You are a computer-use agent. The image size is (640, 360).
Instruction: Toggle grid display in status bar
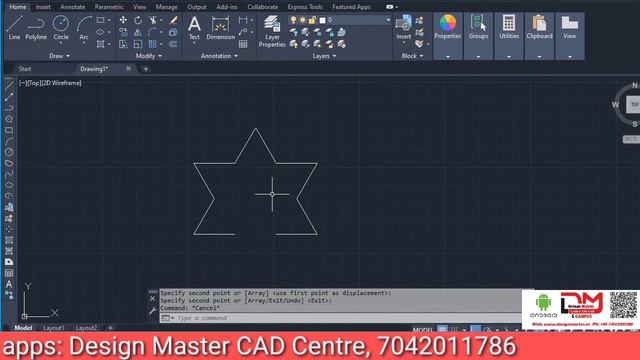point(442,329)
